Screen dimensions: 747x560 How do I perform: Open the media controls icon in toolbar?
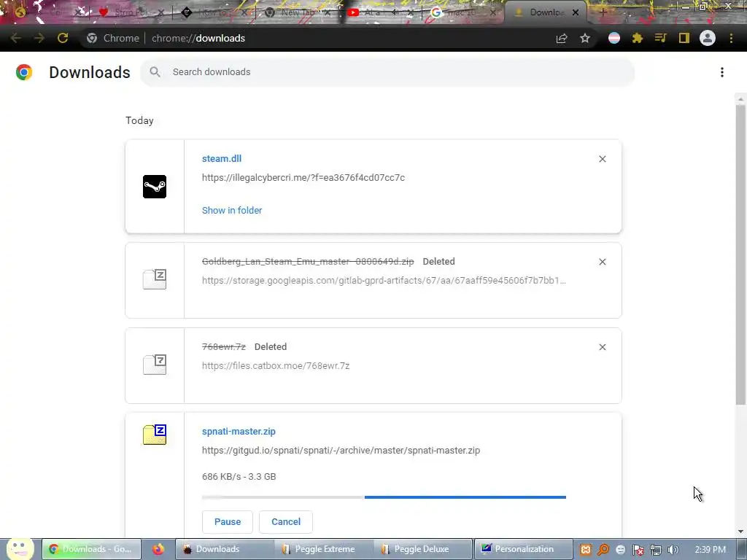660,38
